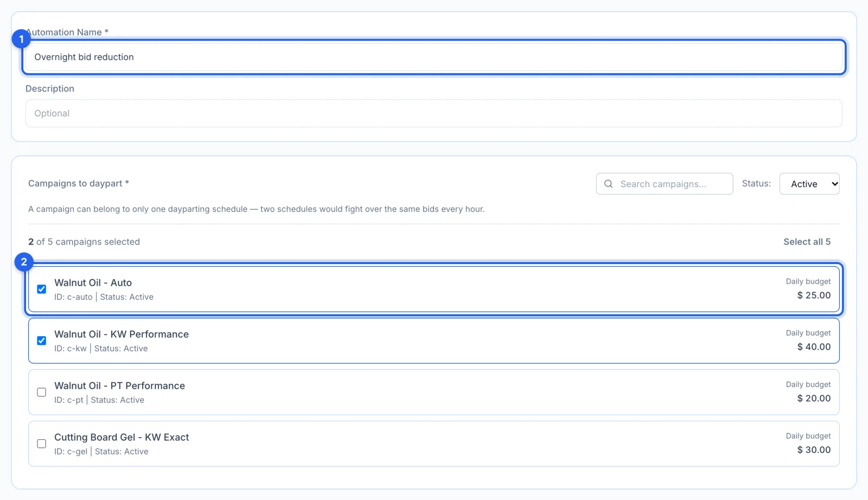
Task: Click the $ 30.00 daily budget value
Action: point(814,450)
